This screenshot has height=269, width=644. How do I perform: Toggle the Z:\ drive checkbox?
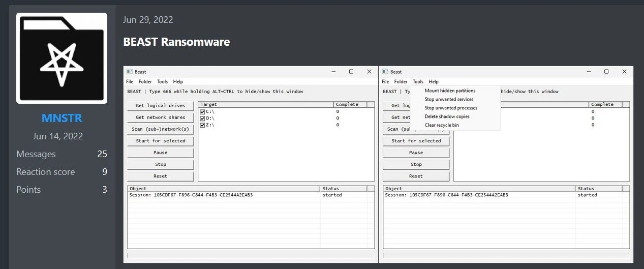202,125
